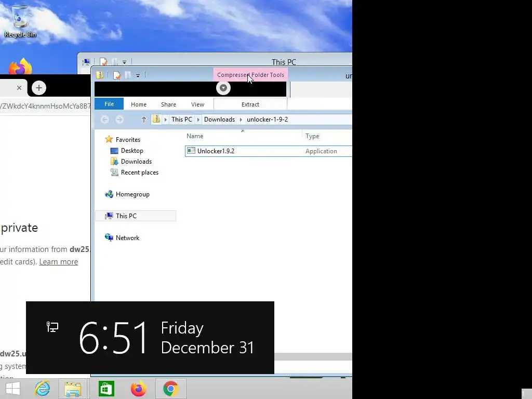Click the Homegroup icon in navigation pane
The width and height of the screenshot is (532, 399).
tap(109, 194)
